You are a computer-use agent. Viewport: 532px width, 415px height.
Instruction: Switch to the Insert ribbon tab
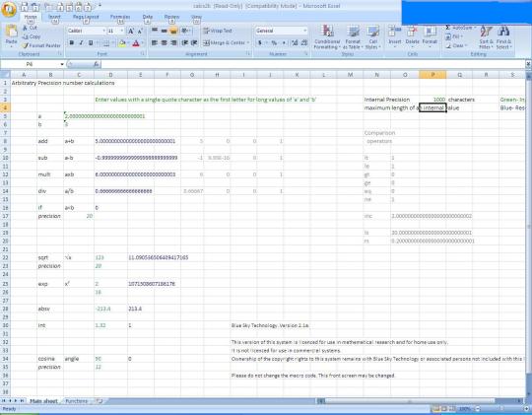tap(54, 17)
